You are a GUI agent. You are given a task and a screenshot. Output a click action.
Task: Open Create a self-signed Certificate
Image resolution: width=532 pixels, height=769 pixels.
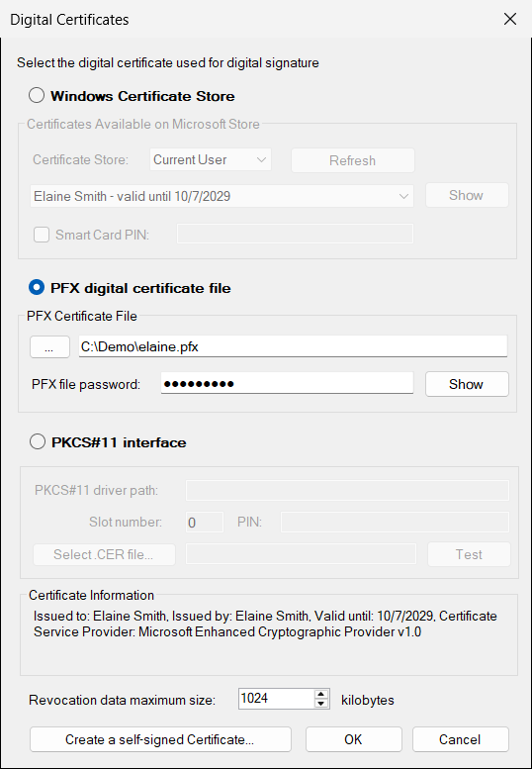coord(160,739)
